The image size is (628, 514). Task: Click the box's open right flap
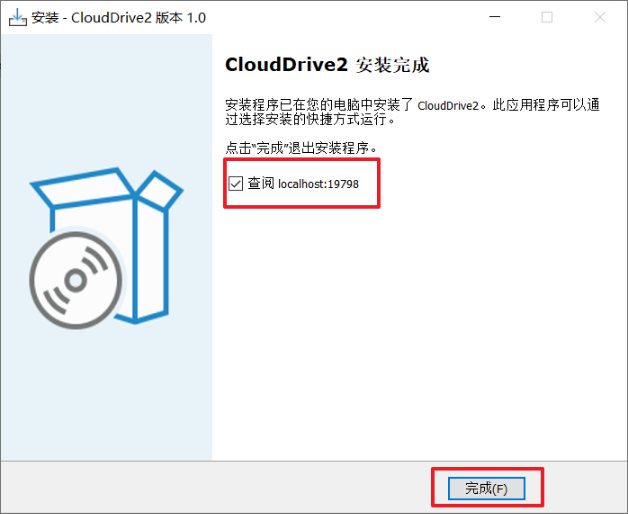coord(160,191)
